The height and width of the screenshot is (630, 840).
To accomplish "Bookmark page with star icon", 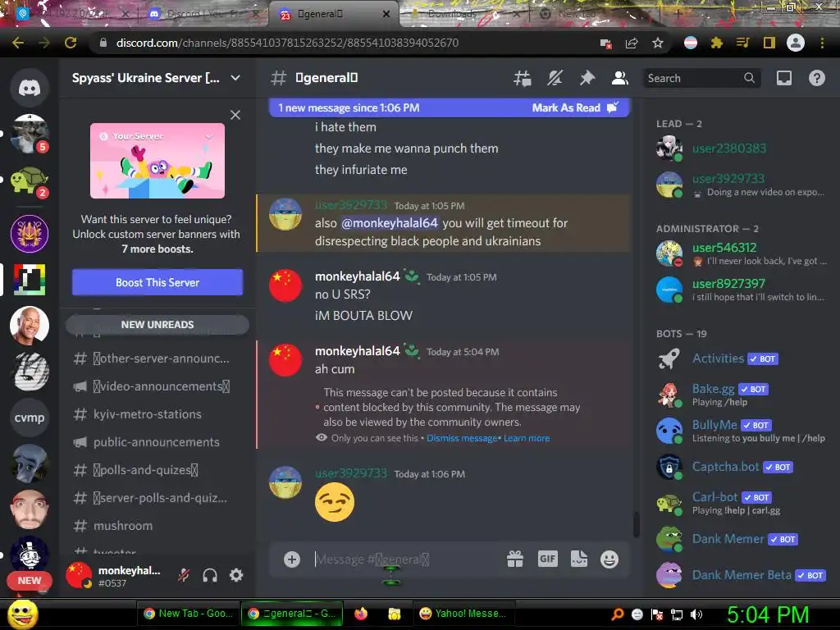I will tap(658, 43).
